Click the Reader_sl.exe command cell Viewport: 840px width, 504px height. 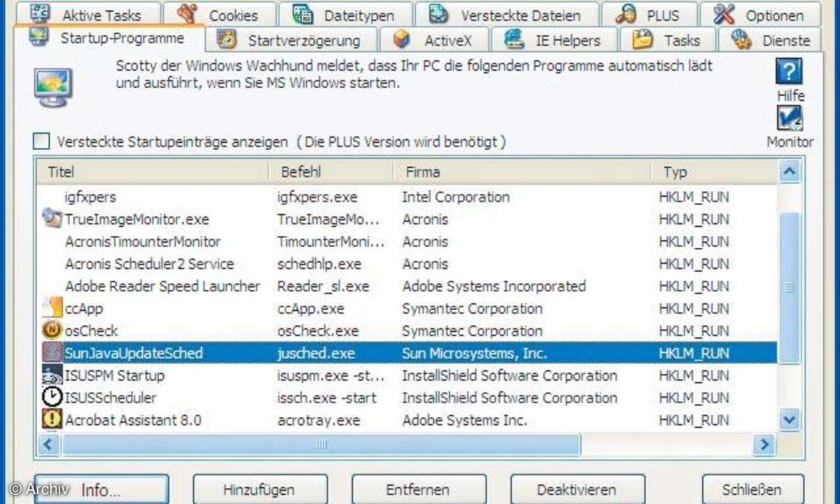(x=323, y=286)
